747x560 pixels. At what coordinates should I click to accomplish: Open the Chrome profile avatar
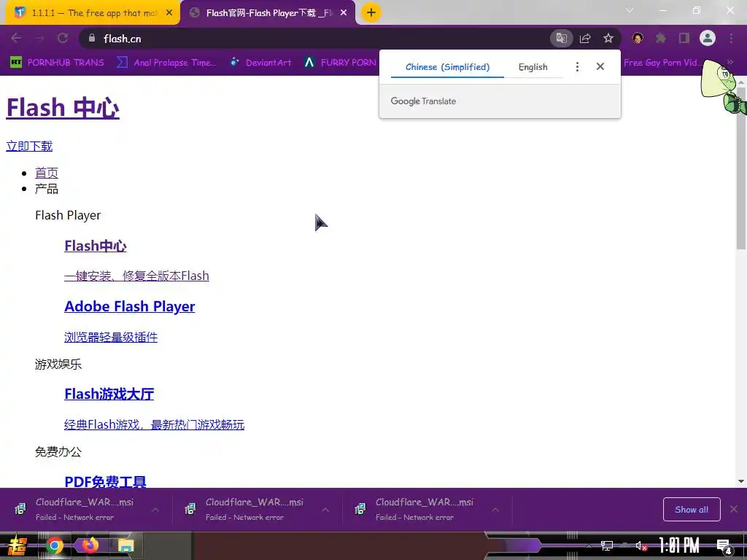point(708,38)
